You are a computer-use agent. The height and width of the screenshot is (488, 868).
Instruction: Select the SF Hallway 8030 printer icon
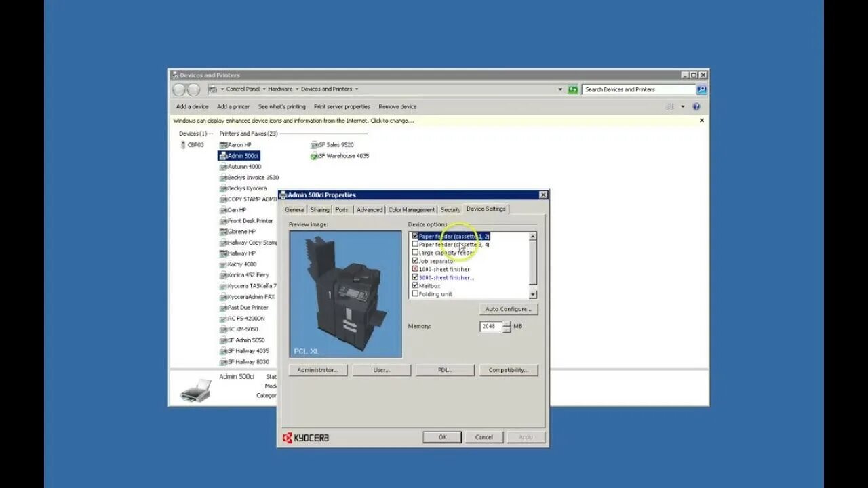(x=223, y=362)
